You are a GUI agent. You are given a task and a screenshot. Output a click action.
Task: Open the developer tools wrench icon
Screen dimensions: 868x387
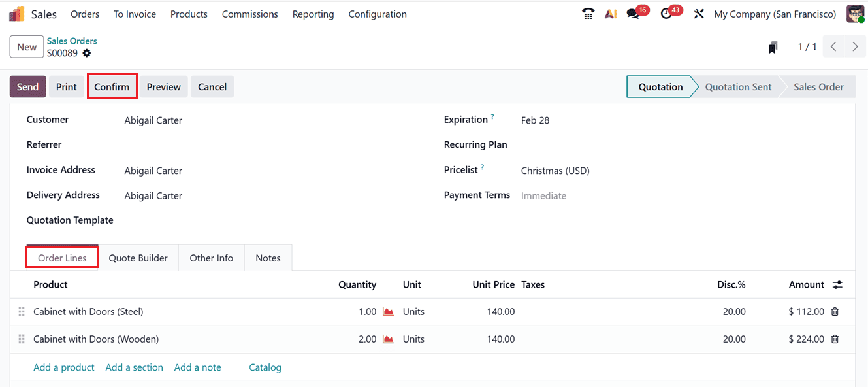pyautogui.click(x=699, y=13)
